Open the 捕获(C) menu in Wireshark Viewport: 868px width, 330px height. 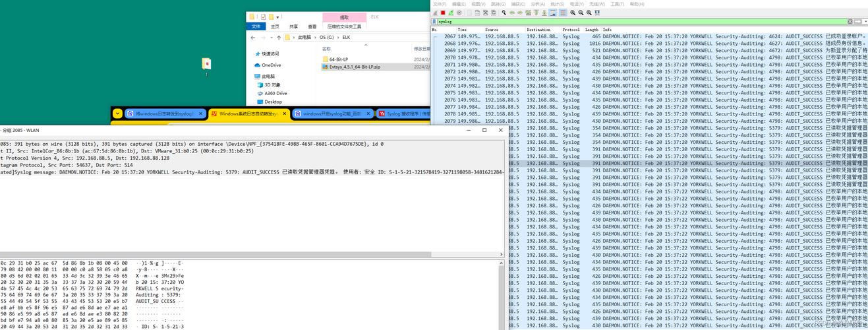(x=518, y=4)
